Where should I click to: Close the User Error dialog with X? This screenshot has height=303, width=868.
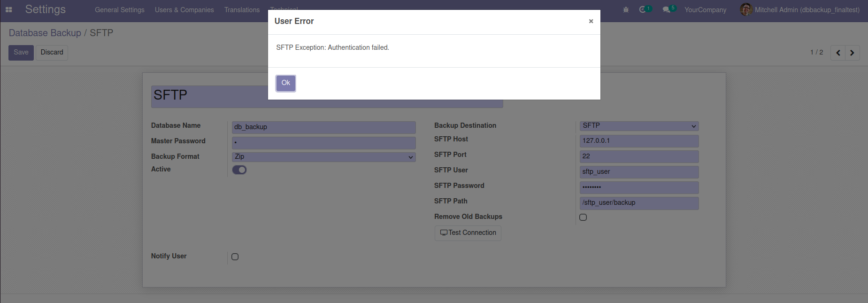[591, 21]
